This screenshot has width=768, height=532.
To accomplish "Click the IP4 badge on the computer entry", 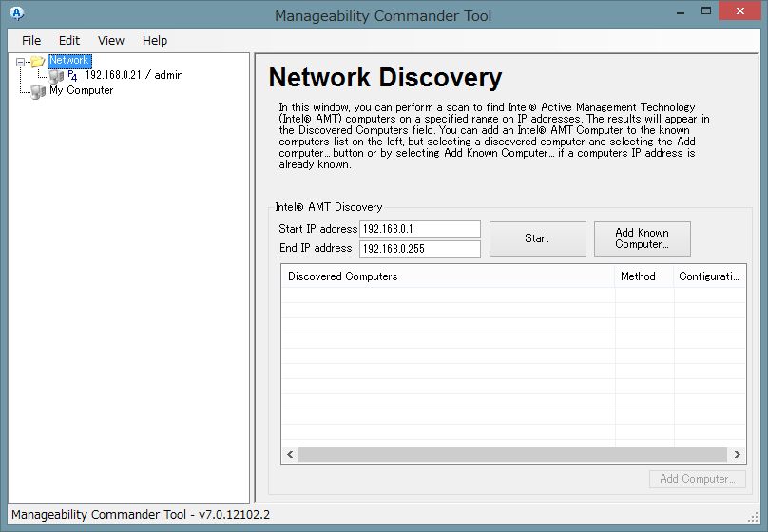I will click(71, 75).
